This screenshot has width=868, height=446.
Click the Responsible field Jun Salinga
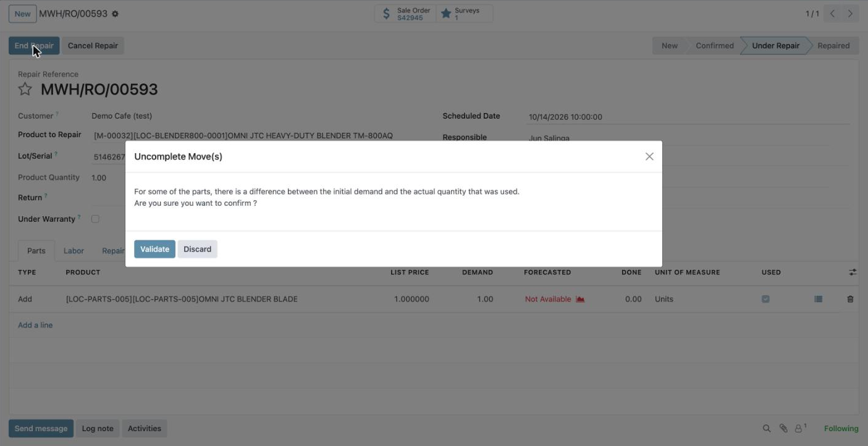click(549, 138)
